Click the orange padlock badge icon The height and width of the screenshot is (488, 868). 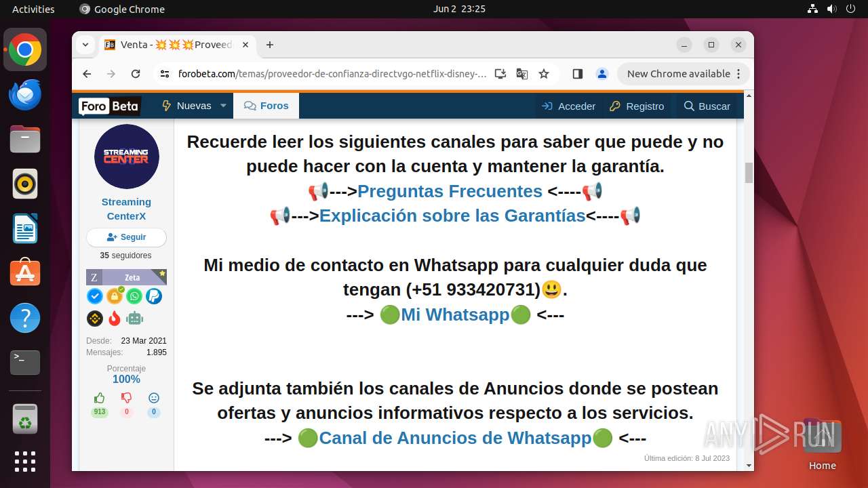(114, 296)
